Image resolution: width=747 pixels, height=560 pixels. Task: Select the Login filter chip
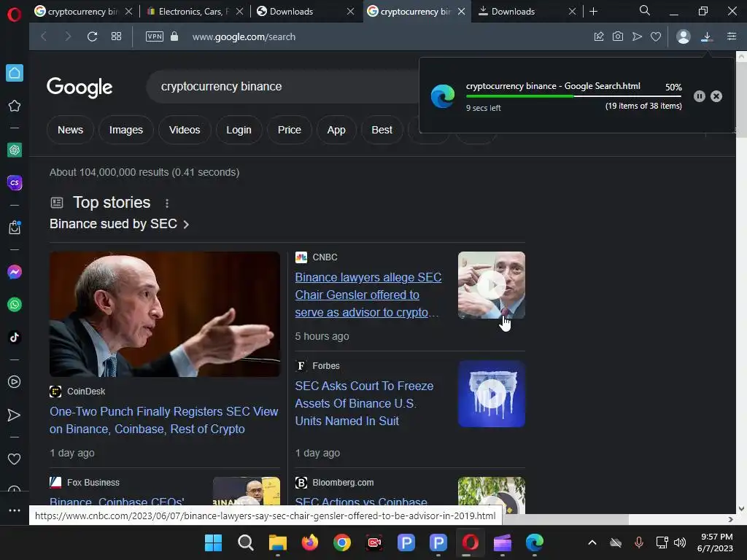(x=239, y=130)
